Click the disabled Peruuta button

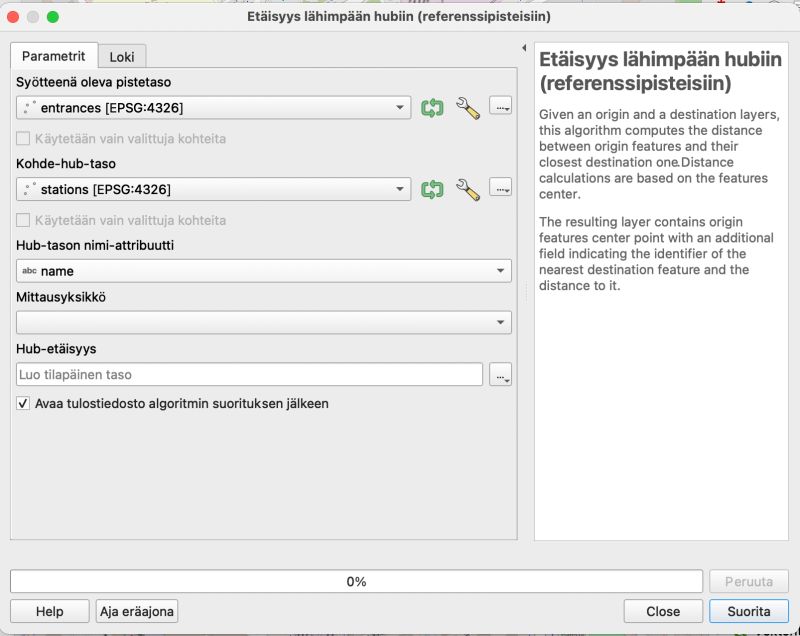748,581
